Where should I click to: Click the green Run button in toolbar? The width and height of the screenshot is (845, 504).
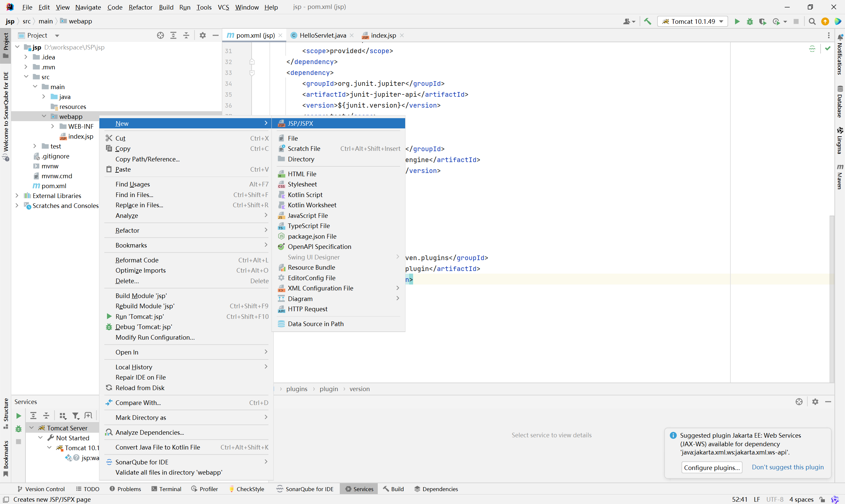[737, 21]
